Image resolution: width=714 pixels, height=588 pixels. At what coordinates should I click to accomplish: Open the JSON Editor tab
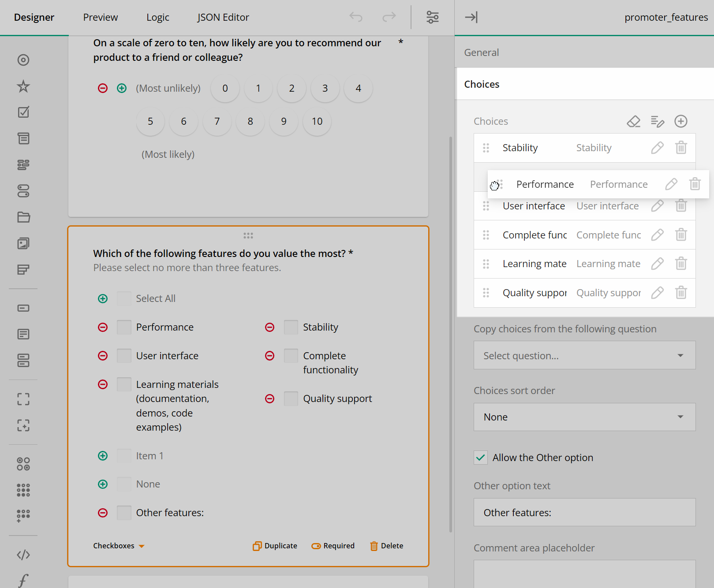pyautogui.click(x=223, y=17)
